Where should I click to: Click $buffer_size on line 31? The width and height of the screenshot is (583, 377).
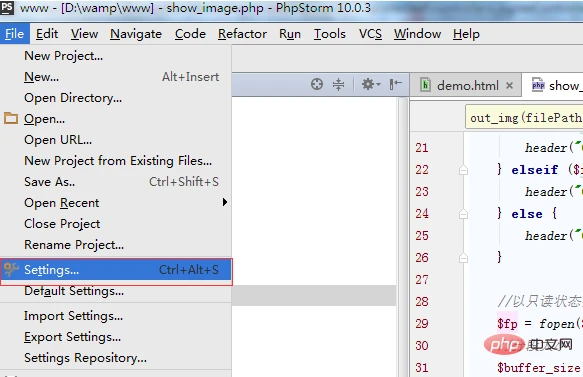click(539, 368)
